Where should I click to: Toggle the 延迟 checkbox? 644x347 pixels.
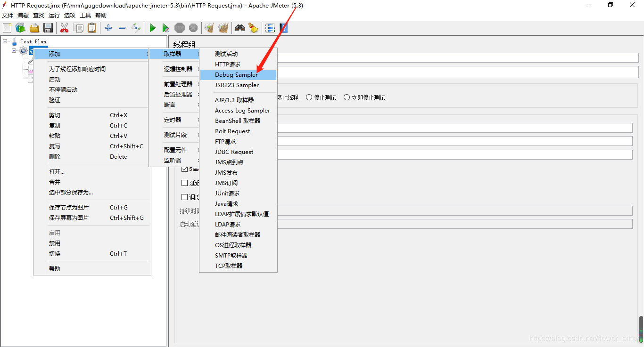point(185,183)
